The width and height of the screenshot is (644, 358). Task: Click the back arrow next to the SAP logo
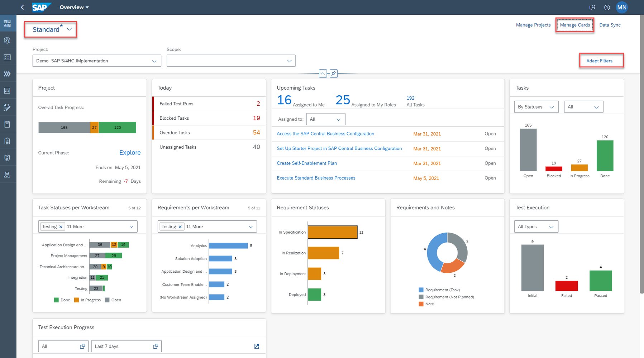pyautogui.click(x=22, y=7)
